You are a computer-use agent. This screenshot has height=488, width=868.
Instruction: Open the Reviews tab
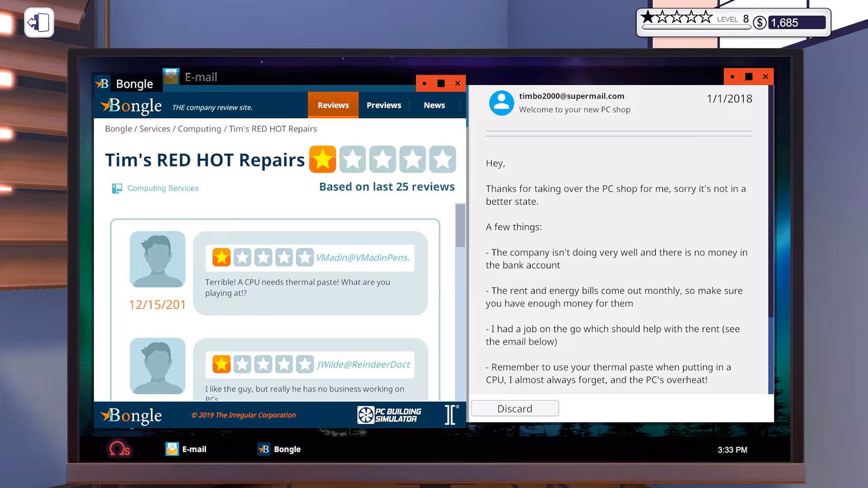(x=333, y=105)
